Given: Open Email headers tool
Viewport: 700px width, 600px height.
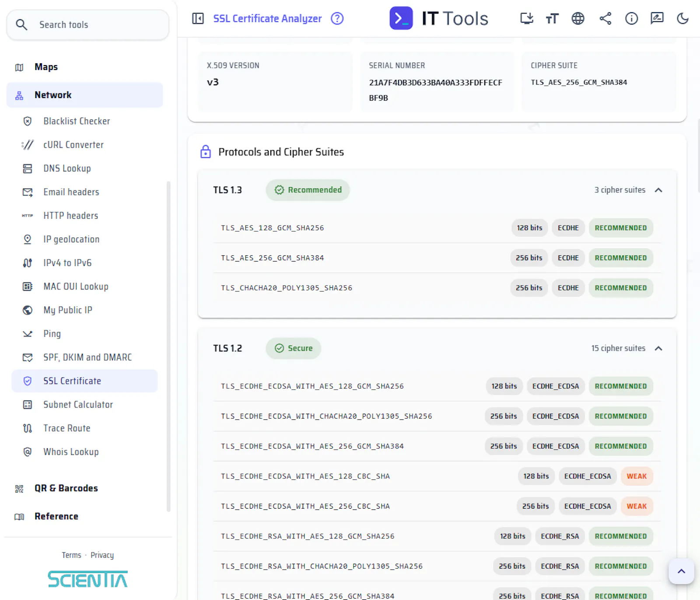Looking at the screenshot, I should tap(85, 192).
